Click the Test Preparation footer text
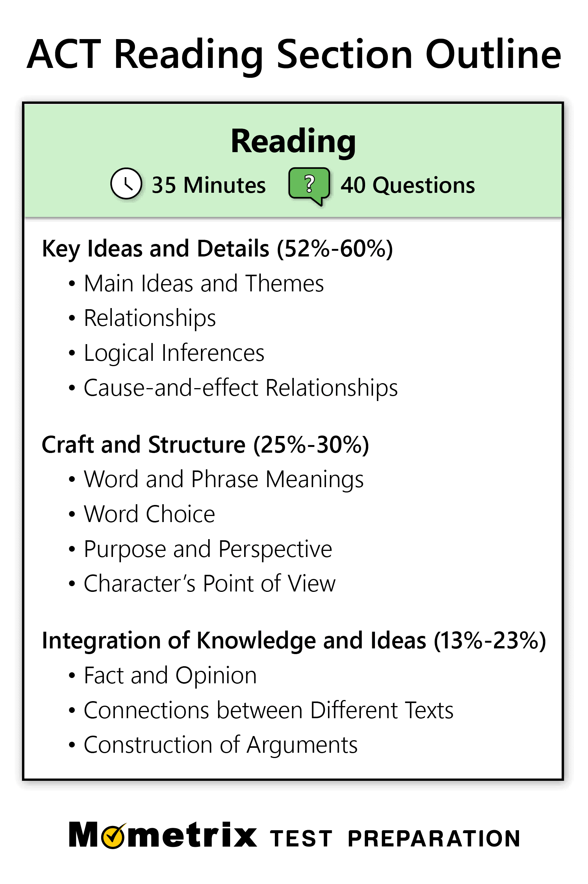The width and height of the screenshot is (588, 884). click(x=395, y=838)
